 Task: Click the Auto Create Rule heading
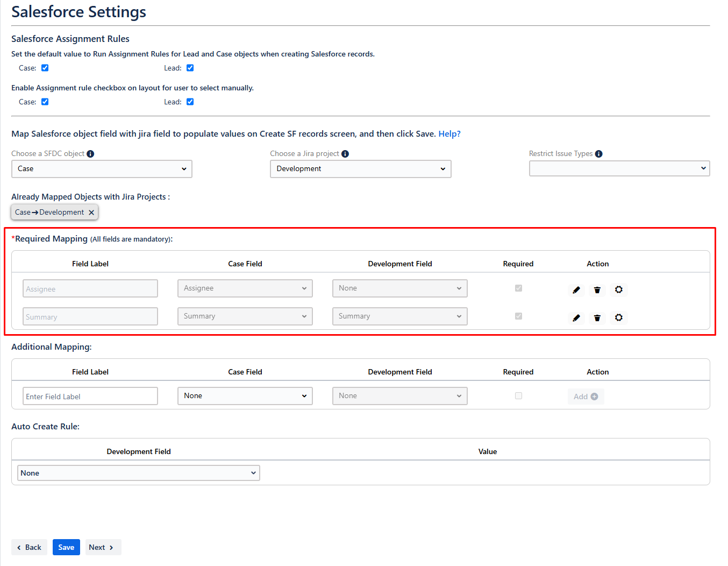click(45, 427)
